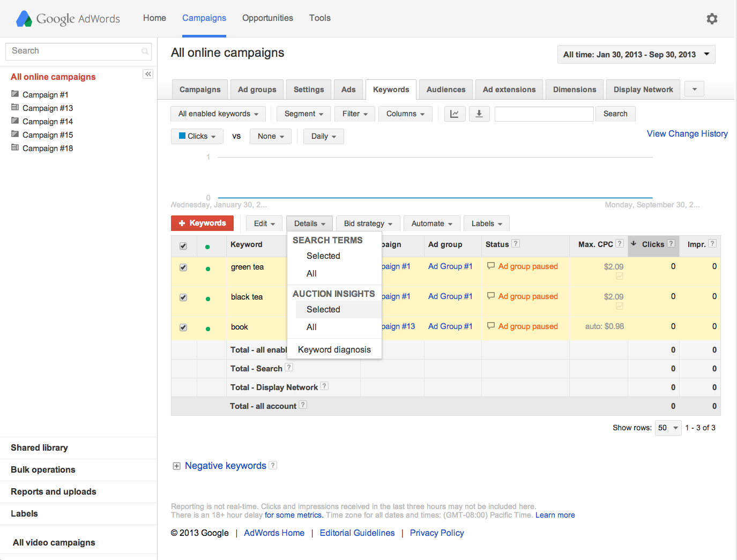Click the Campaign #18 icon
Image resolution: width=737 pixels, height=560 pixels.
[x=15, y=147]
